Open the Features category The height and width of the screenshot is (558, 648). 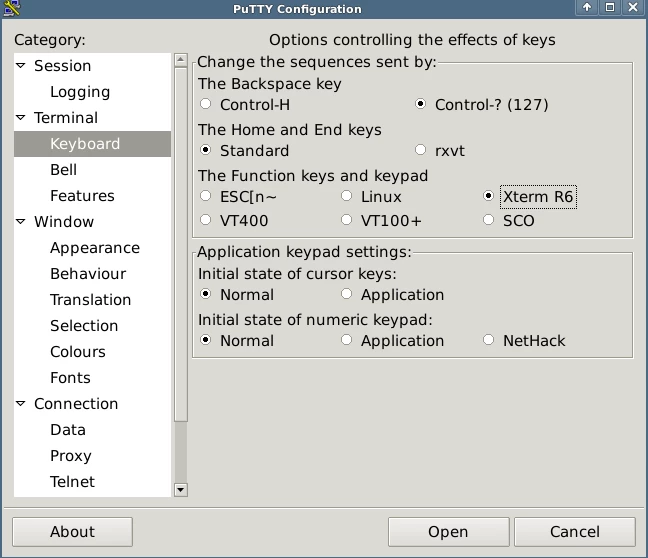(x=82, y=196)
